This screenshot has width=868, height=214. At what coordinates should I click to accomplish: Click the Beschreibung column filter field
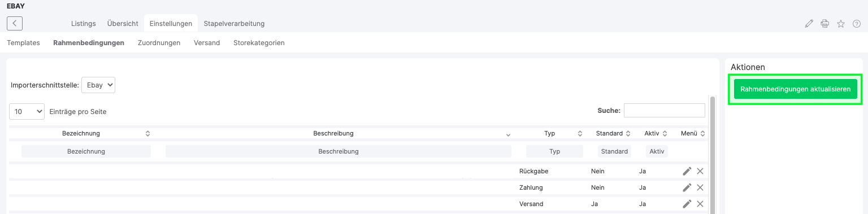pos(338,151)
